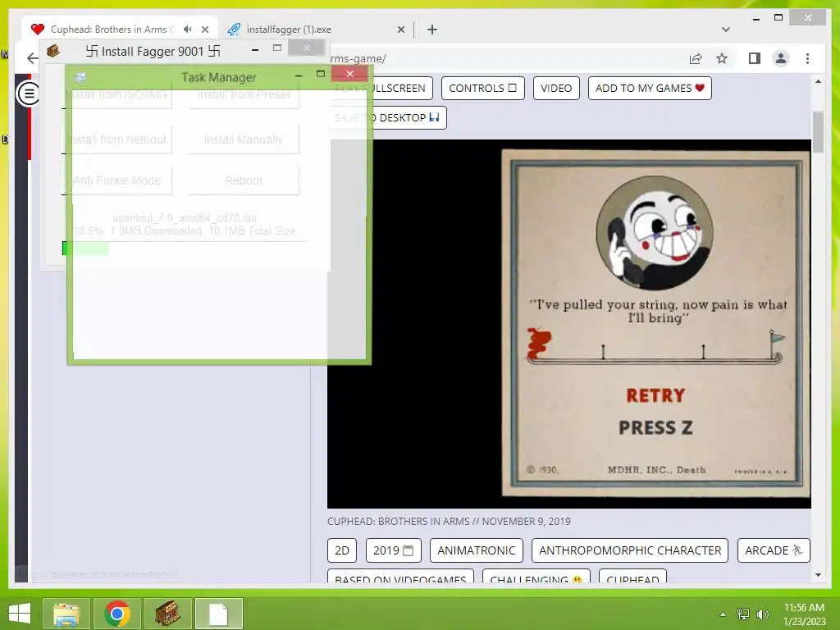Click the Task Manager title bar icon
Viewport: 840px width, 630px height.
coord(80,77)
